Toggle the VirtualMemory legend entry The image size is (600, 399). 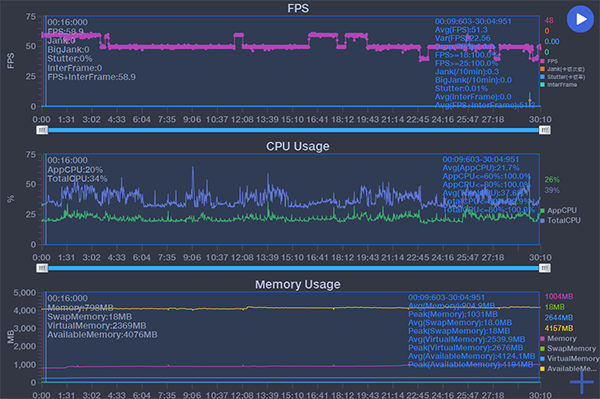(x=570, y=358)
